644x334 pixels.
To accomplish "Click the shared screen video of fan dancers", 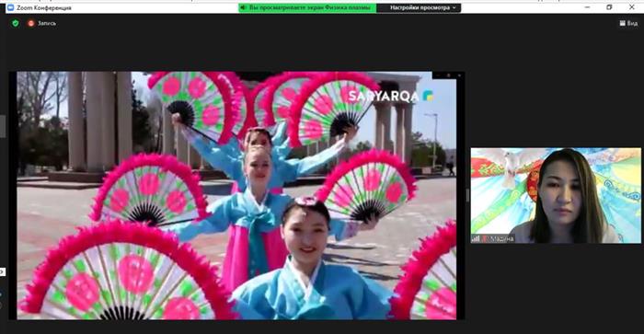I will [236, 196].
